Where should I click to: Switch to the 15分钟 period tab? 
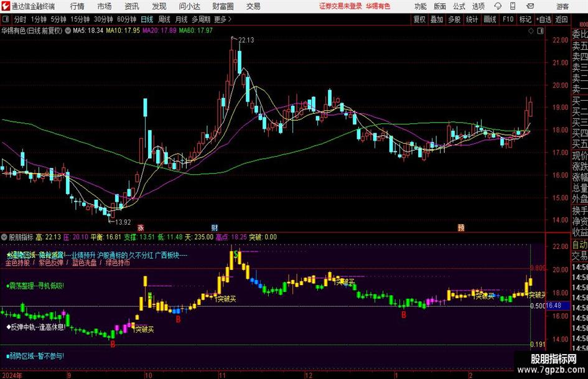coord(80,19)
